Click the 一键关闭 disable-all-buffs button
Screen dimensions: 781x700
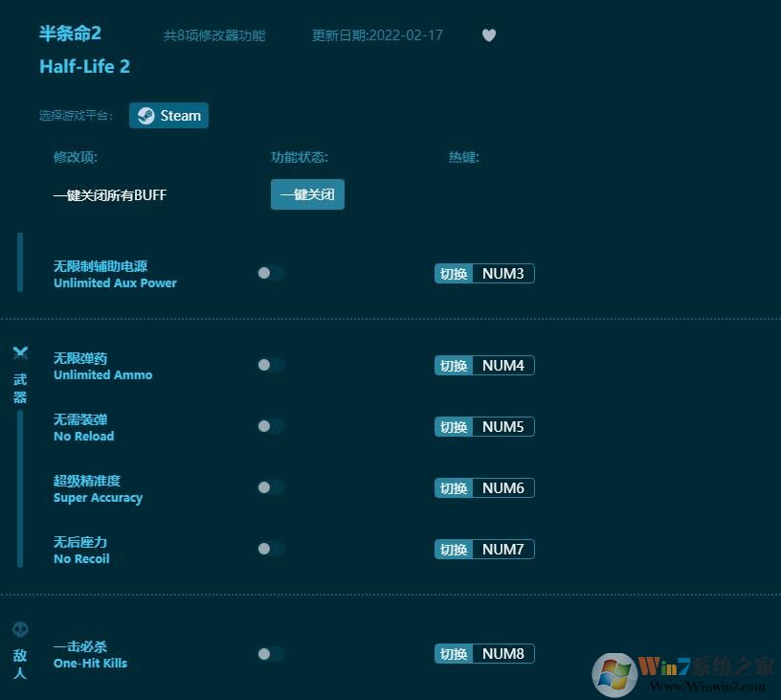(307, 193)
